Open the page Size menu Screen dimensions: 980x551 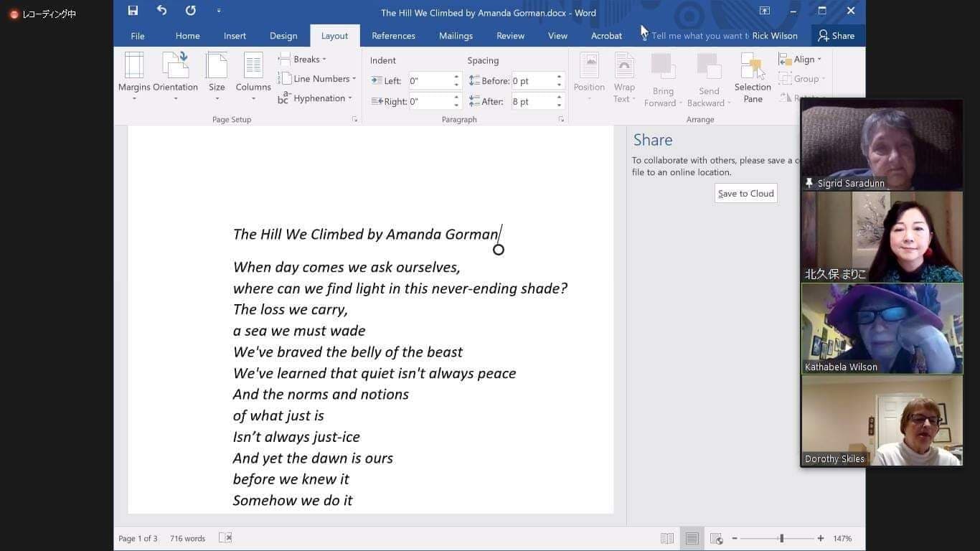(217, 77)
